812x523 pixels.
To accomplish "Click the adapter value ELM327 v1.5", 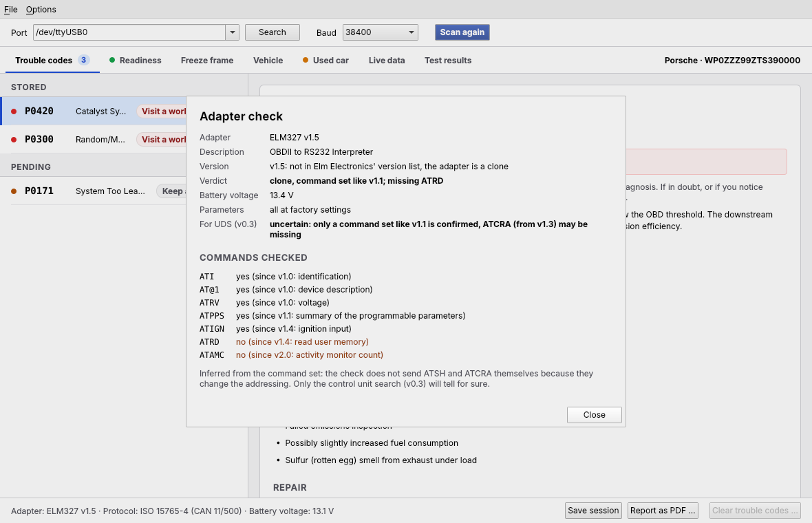I will [x=294, y=137].
